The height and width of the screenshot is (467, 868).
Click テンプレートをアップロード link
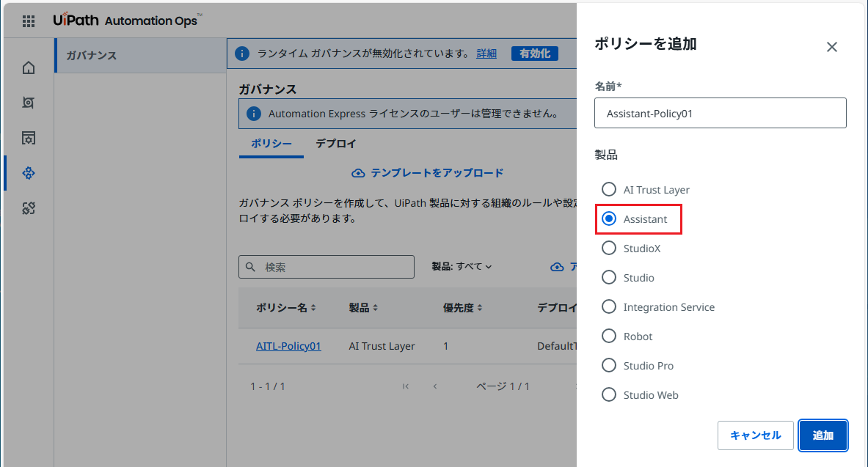437,173
